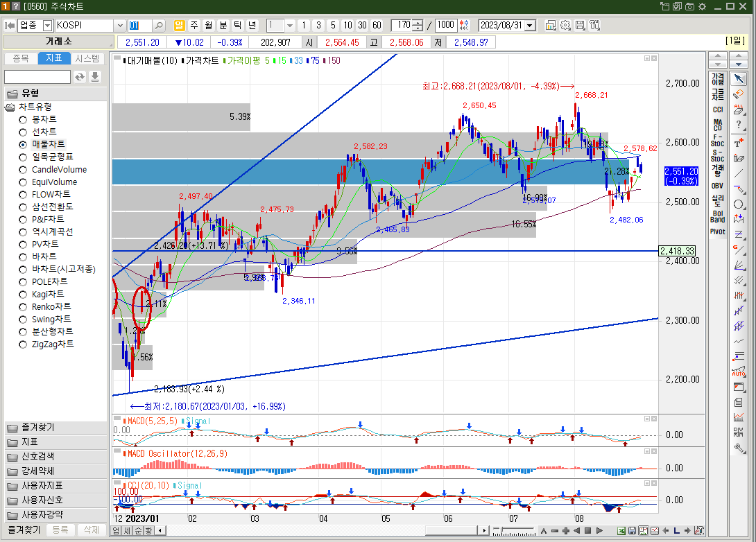
Task: Click the chart zoom slider at bottom
Action: click(513, 531)
